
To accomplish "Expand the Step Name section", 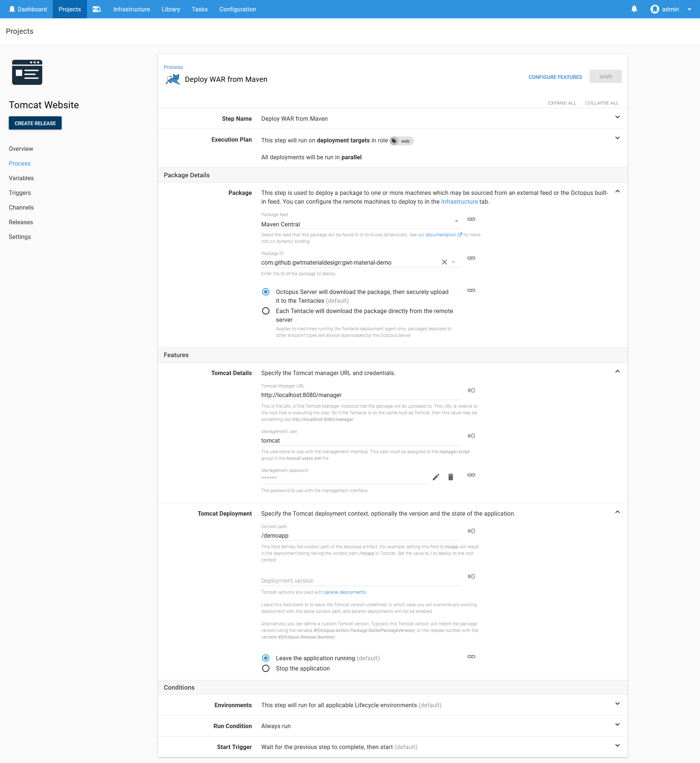I will pos(617,117).
